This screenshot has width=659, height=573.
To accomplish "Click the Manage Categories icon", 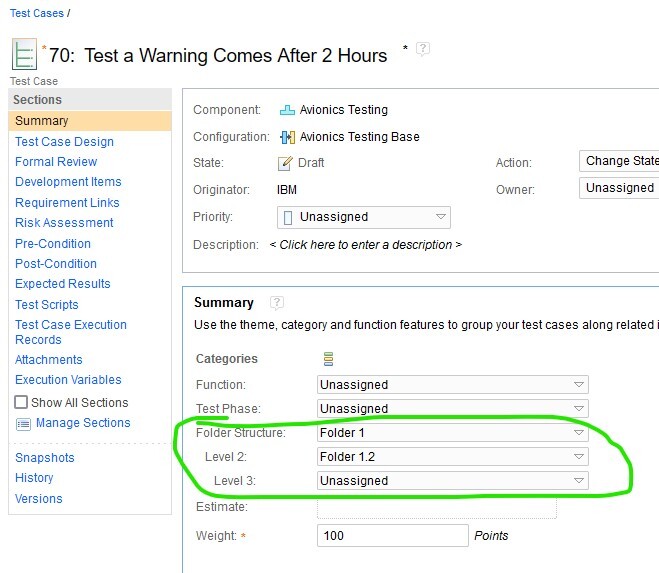I will point(328,359).
